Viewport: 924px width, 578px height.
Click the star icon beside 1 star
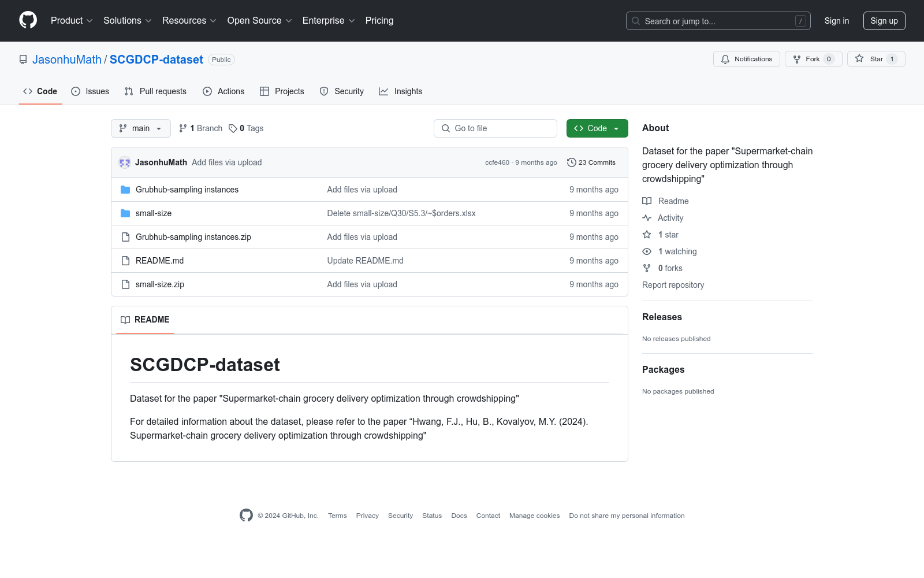click(647, 235)
